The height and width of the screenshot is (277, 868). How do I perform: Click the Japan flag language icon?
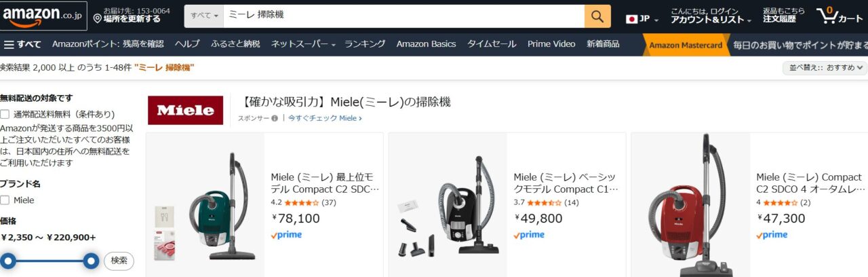pos(632,19)
